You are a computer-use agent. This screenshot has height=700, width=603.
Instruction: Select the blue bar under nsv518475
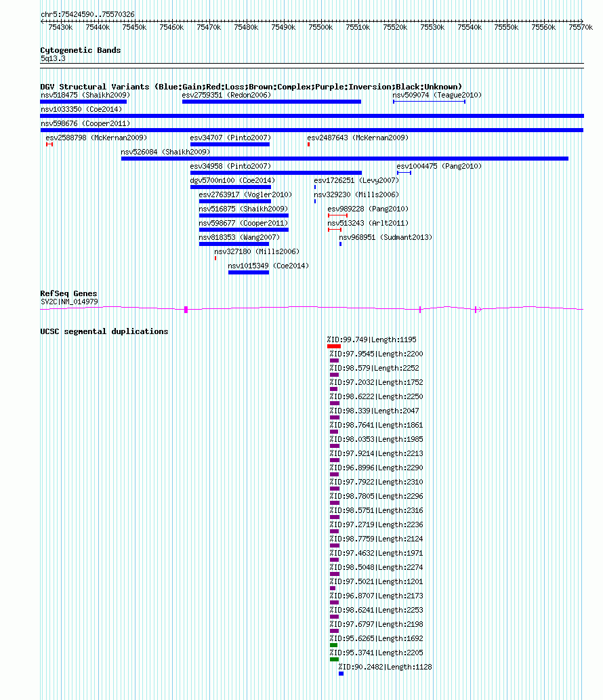coord(83,102)
